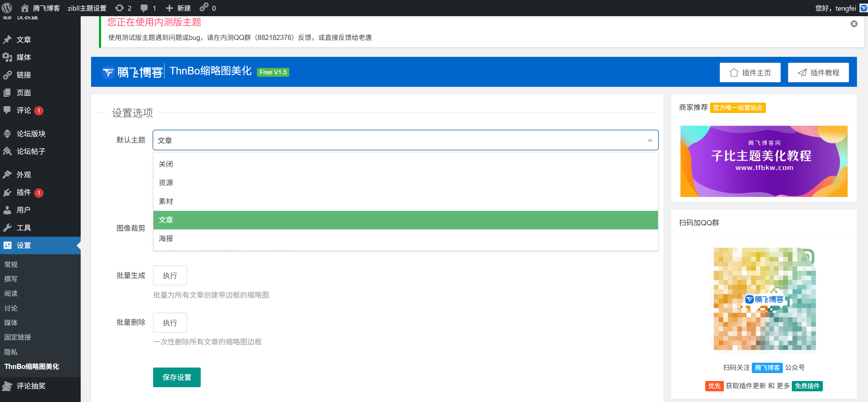Choose 海报 from the theme dropdown
This screenshot has width=868, height=402.
(166, 238)
